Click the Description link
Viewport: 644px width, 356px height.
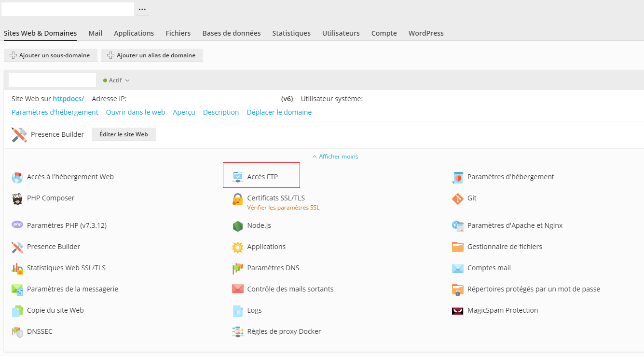(x=221, y=112)
